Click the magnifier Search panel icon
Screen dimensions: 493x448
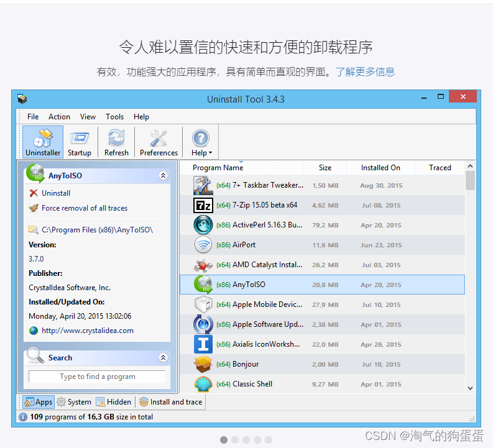35,355
